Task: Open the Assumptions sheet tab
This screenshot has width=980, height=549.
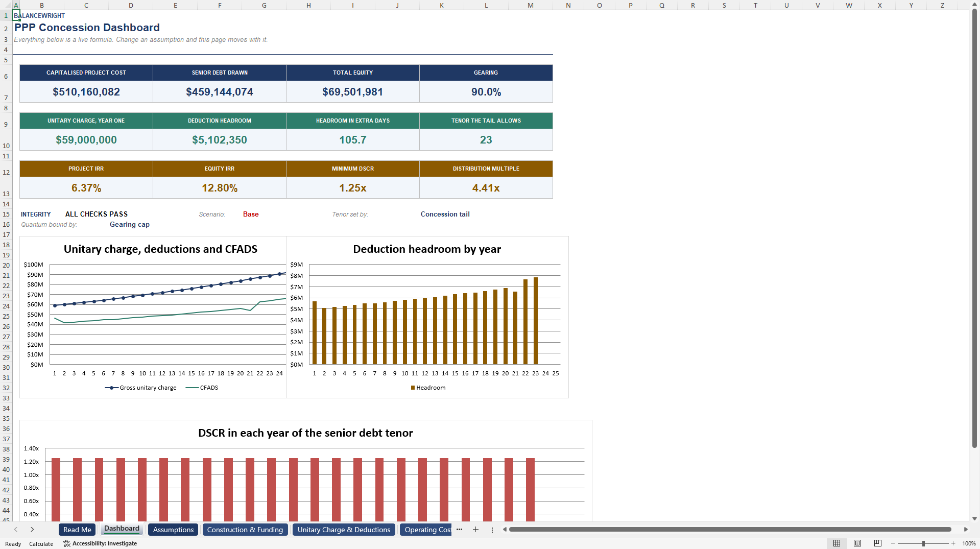Action: [173, 530]
